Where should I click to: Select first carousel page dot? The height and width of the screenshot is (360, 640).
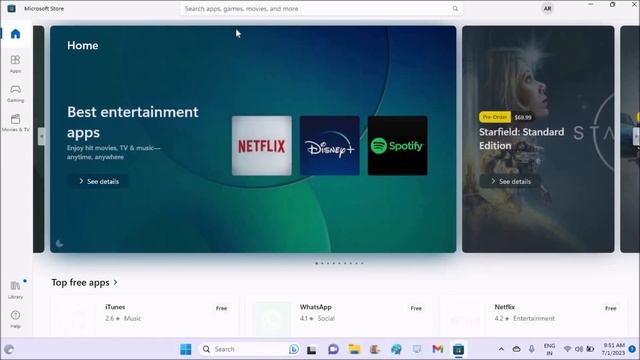coord(316,263)
